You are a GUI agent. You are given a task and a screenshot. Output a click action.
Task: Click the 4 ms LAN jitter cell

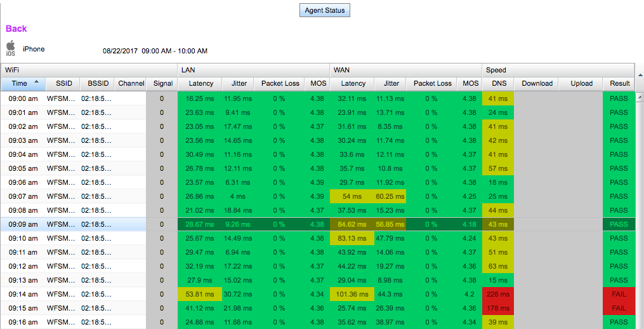click(238, 197)
